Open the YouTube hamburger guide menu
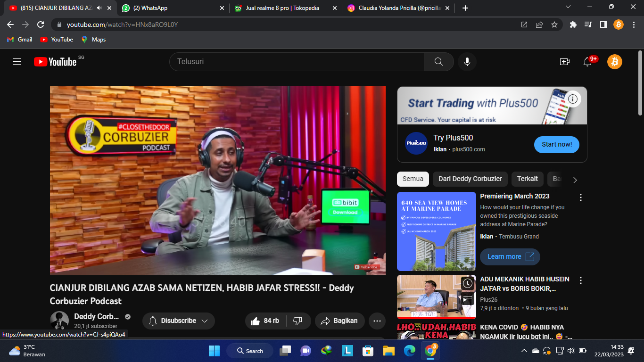Screen dimensions: 644x362 pyautogui.click(x=17, y=62)
